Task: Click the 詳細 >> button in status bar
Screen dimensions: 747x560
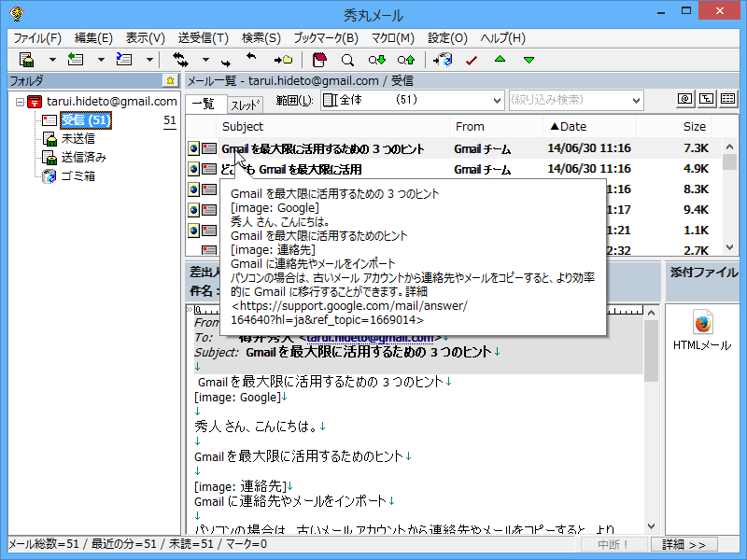Action: 684,544
